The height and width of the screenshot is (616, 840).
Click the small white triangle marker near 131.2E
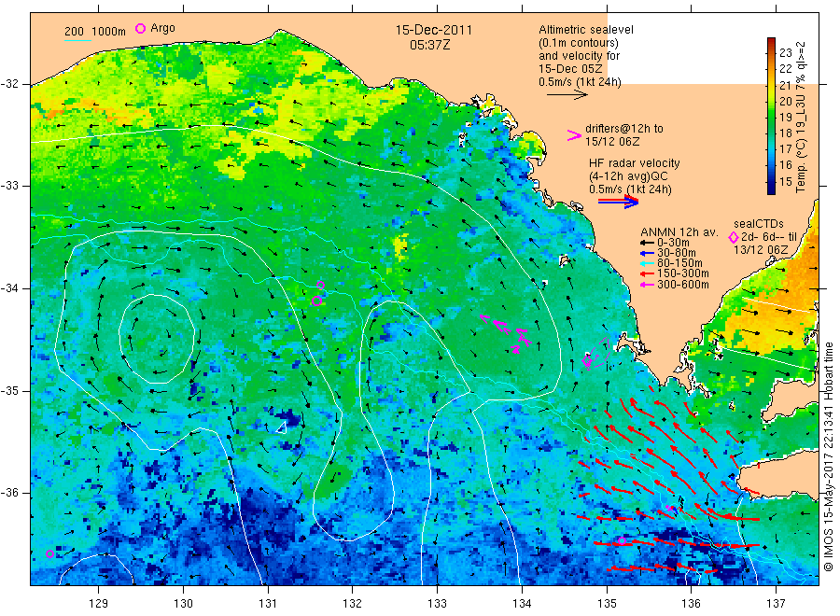click(x=281, y=427)
